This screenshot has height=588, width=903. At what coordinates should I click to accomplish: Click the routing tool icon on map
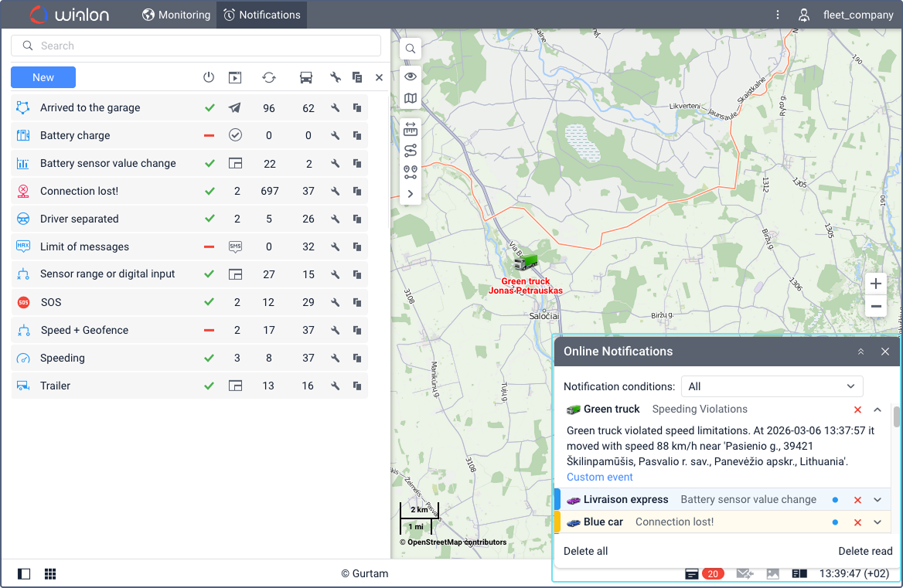(x=411, y=151)
